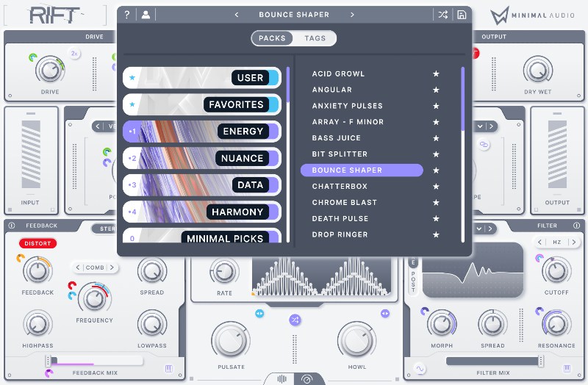Open the COMB feedback type selector

click(x=95, y=267)
